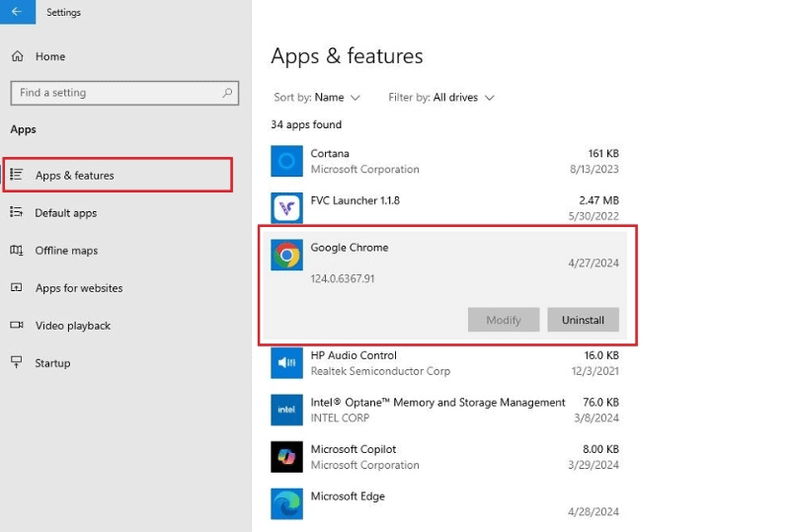Screen dimensions: 790x532
Task: Open Default apps settings
Action: pyautogui.click(x=65, y=213)
